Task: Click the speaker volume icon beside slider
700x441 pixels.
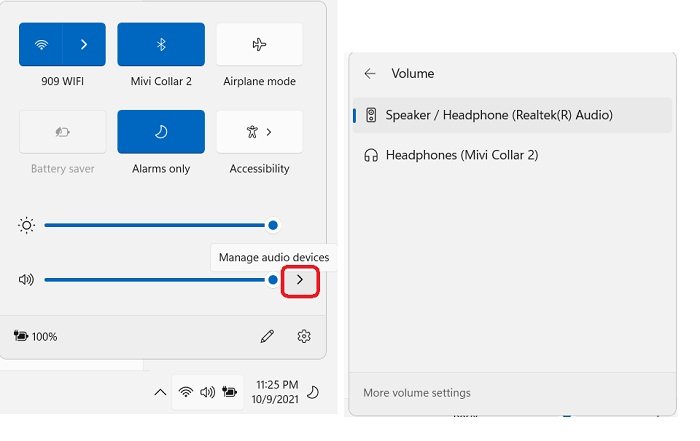Action: [26, 280]
